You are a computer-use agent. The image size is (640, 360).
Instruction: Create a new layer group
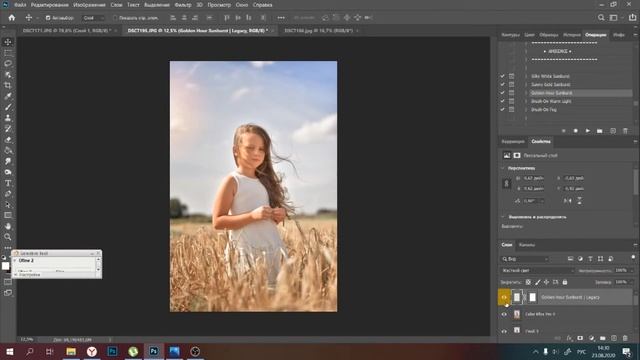(602, 338)
